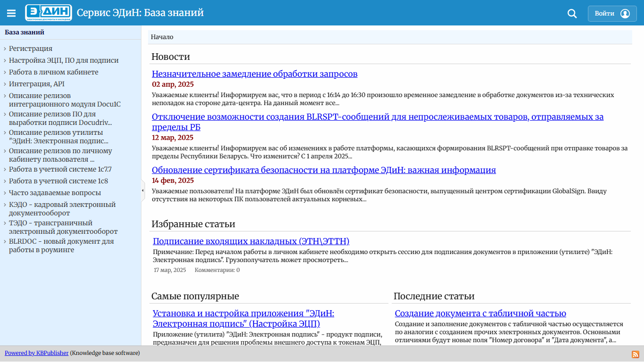Screen dimensions: 644x362
Task: Click the date 12 мар, 2025
Action: point(173,138)
